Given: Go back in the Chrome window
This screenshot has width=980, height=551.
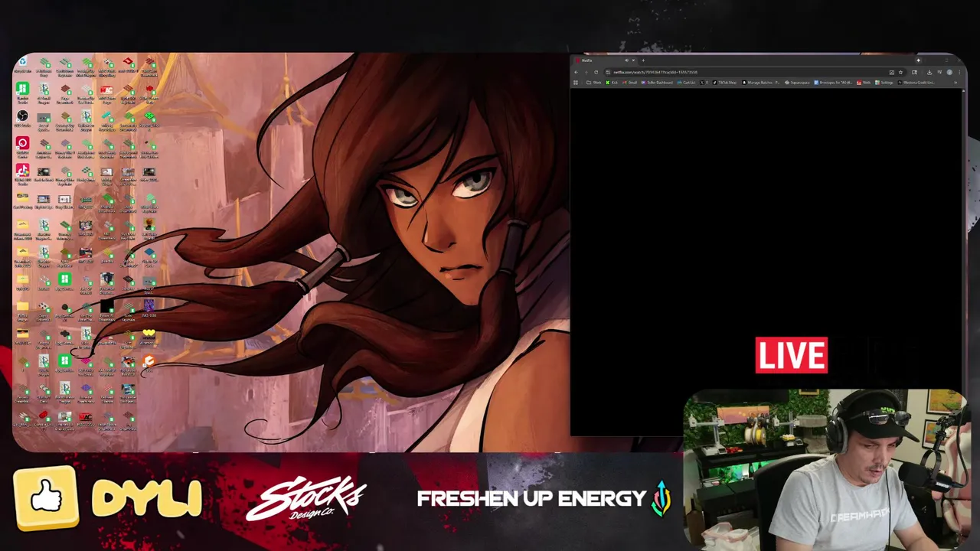Looking at the screenshot, I should [x=576, y=72].
